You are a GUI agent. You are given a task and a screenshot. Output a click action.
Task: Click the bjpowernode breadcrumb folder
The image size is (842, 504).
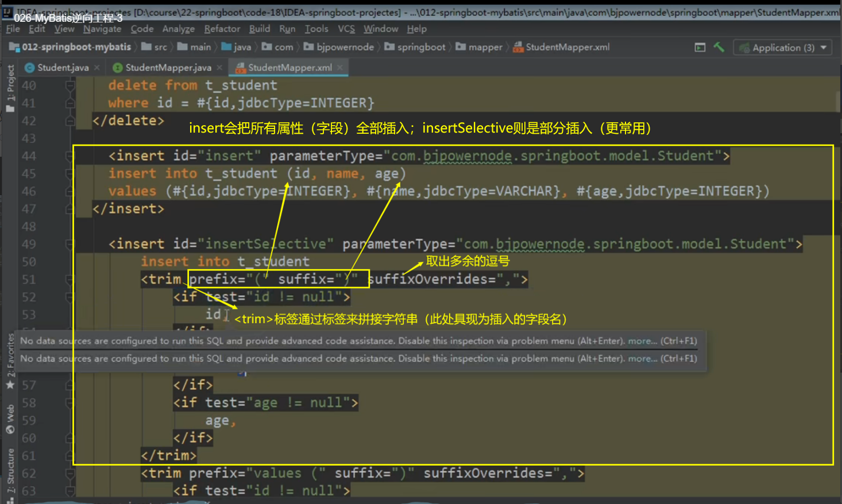339,47
